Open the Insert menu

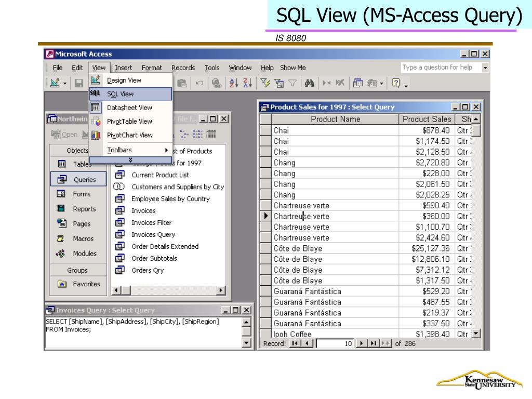pyautogui.click(x=124, y=68)
